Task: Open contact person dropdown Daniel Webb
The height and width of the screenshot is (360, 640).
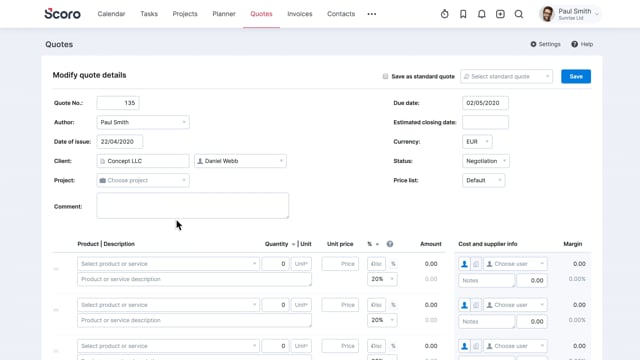Action: tap(240, 161)
